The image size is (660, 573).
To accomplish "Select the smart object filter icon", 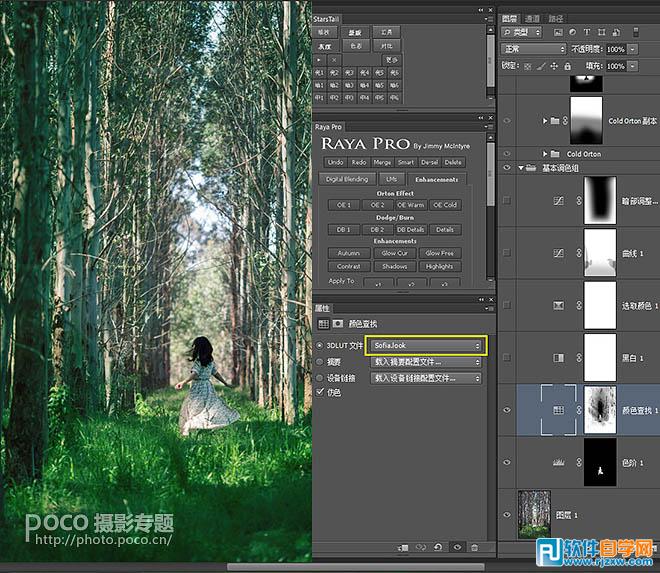I will (x=616, y=32).
